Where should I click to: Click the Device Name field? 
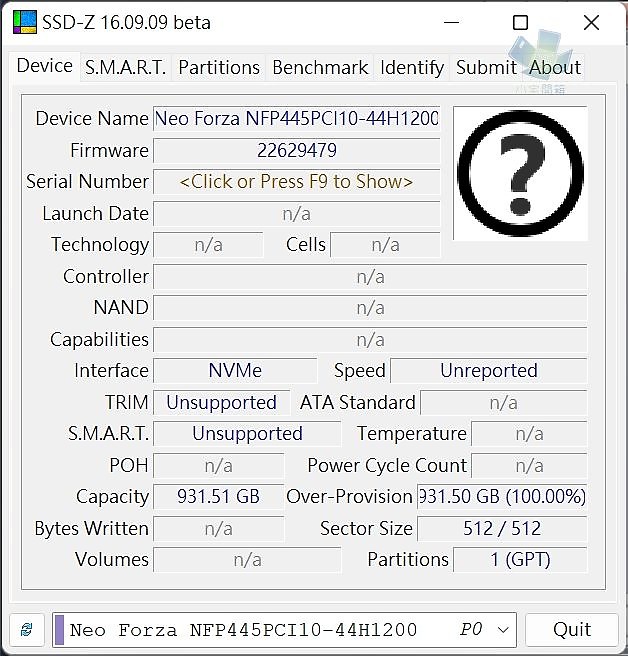297,118
